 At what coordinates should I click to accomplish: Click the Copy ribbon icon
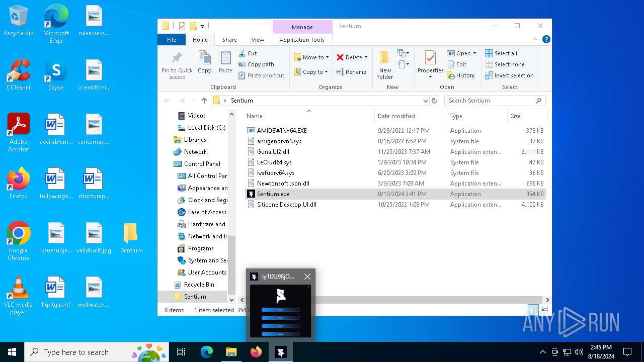click(x=204, y=62)
